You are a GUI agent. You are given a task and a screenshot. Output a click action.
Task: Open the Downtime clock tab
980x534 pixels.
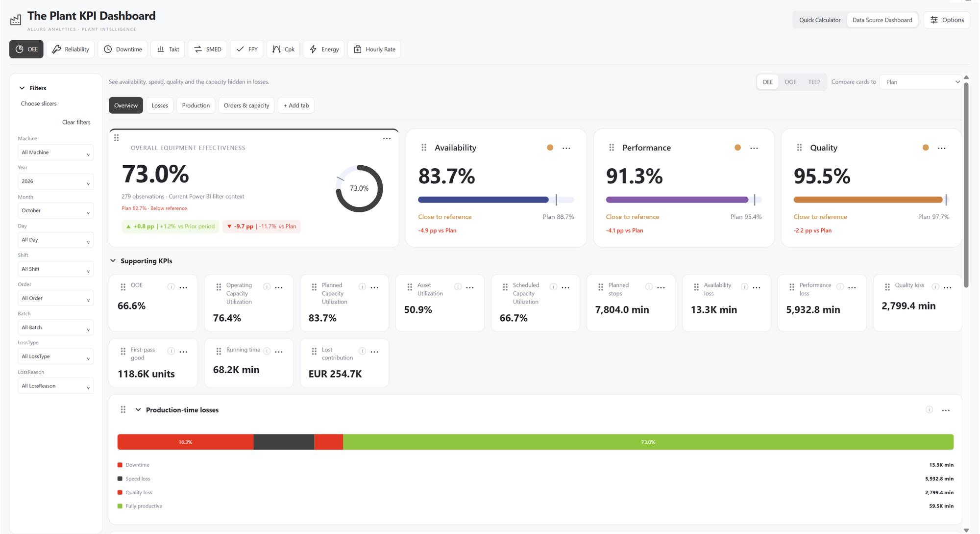click(x=122, y=49)
